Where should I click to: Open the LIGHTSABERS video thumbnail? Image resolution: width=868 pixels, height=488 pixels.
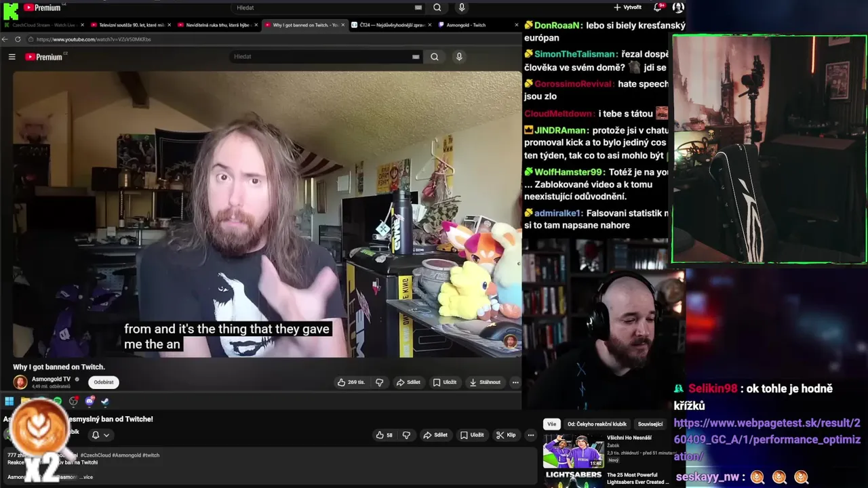[573, 479]
